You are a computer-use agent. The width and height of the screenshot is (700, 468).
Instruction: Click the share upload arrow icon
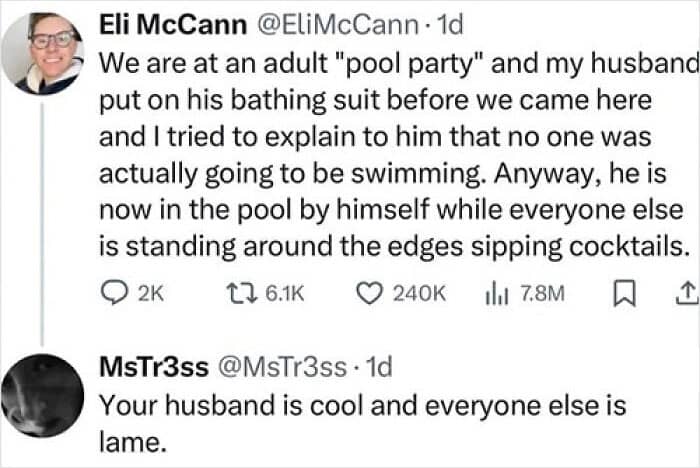[686, 293]
